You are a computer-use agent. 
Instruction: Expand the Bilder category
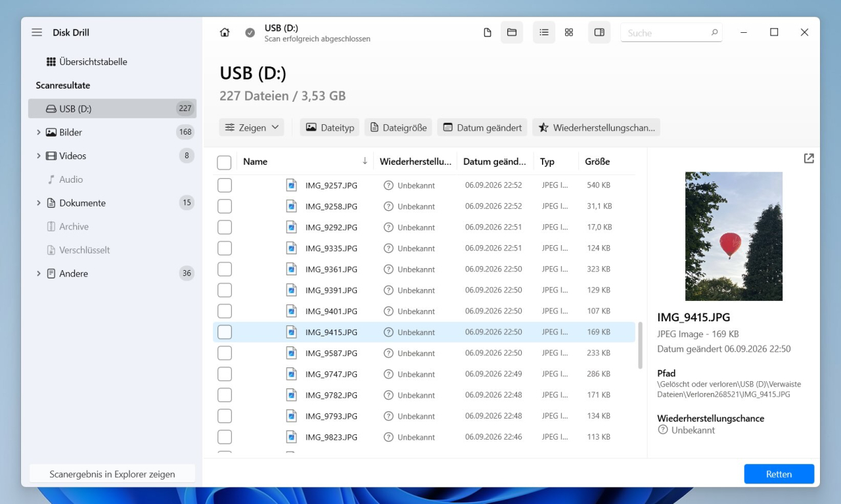pyautogui.click(x=39, y=132)
